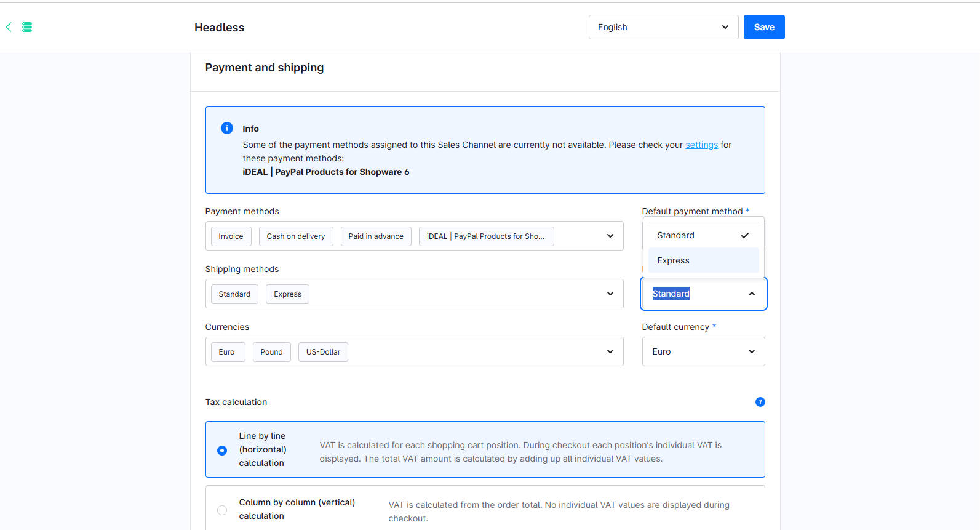This screenshot has height=530, width=980.
Task: Open the English language dropdown
Action: pos(663,27)
